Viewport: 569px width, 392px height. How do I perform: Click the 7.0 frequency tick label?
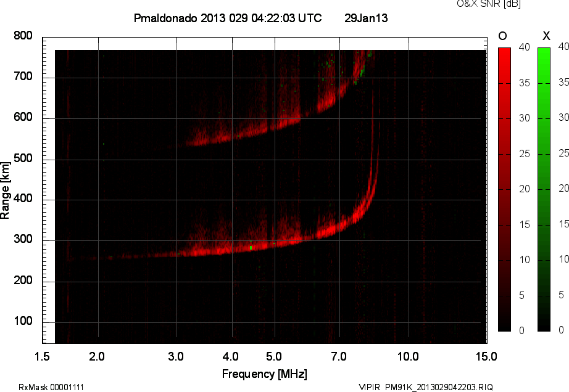pos(339,356)
